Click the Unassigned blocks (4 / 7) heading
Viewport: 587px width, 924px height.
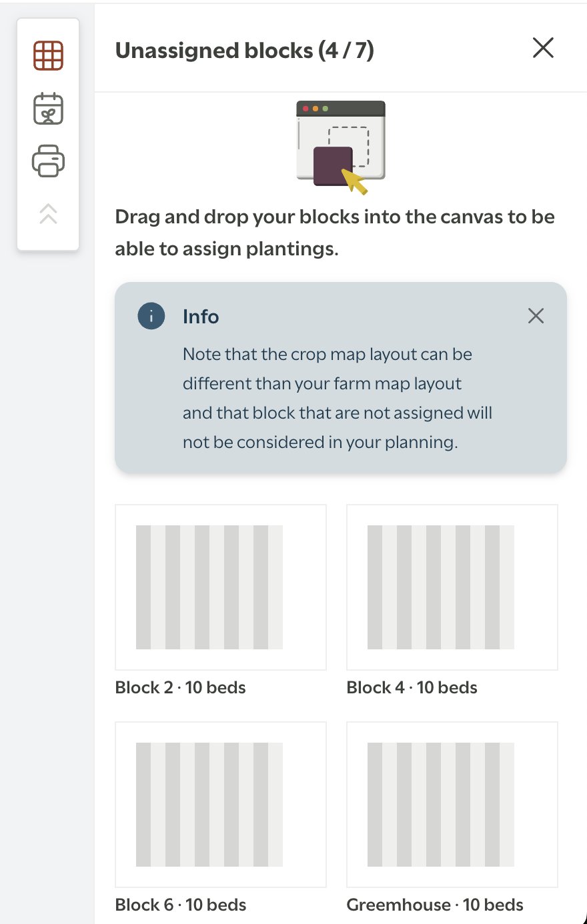click(x=245, y=51)
